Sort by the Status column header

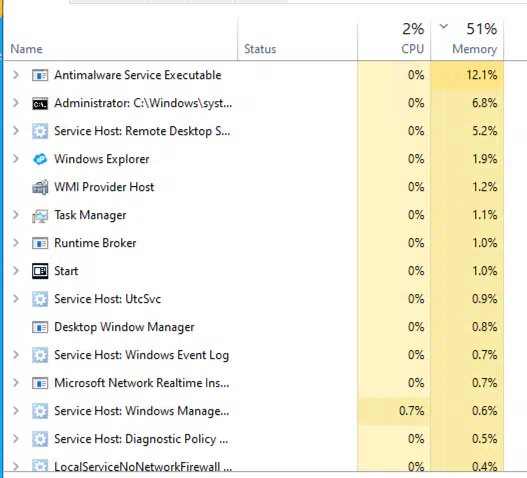pyautogui.click(x=260, y=49)
